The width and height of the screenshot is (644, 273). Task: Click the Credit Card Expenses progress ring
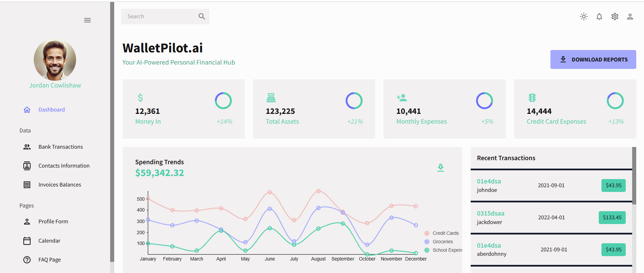tap(615, 101)
